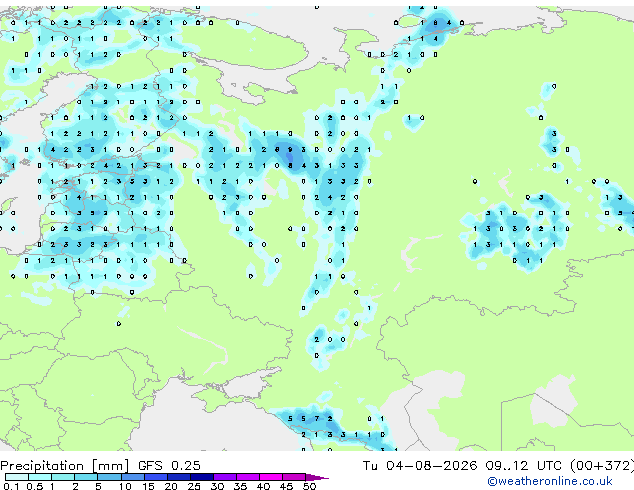Click the 'Precipitation [mm]' title text
Viewport: 634px width, 490px height.
[x=64, y=466]
